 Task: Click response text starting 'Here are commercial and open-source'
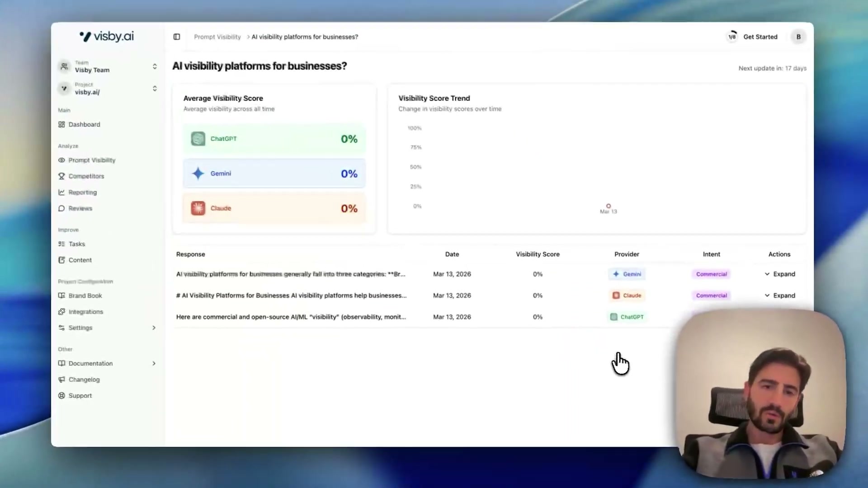[291, 317]
